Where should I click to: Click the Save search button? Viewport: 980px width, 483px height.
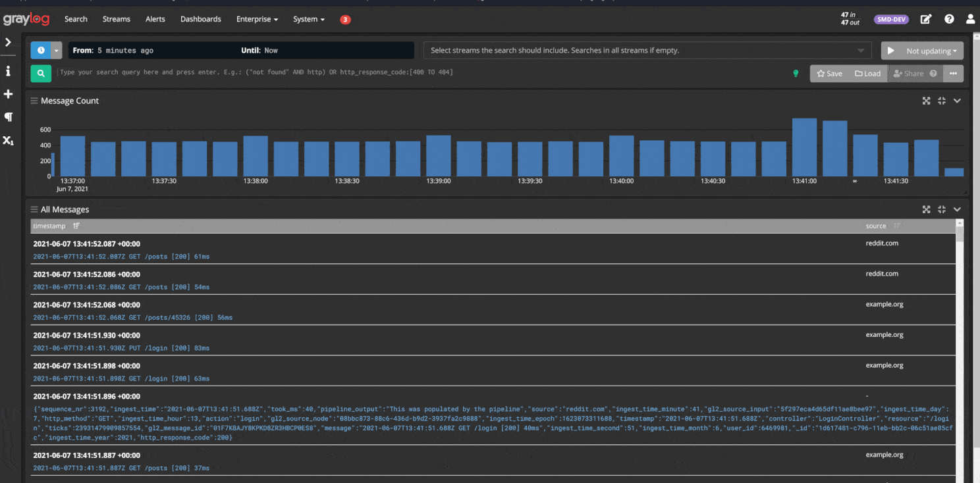(x=829, y=74)
